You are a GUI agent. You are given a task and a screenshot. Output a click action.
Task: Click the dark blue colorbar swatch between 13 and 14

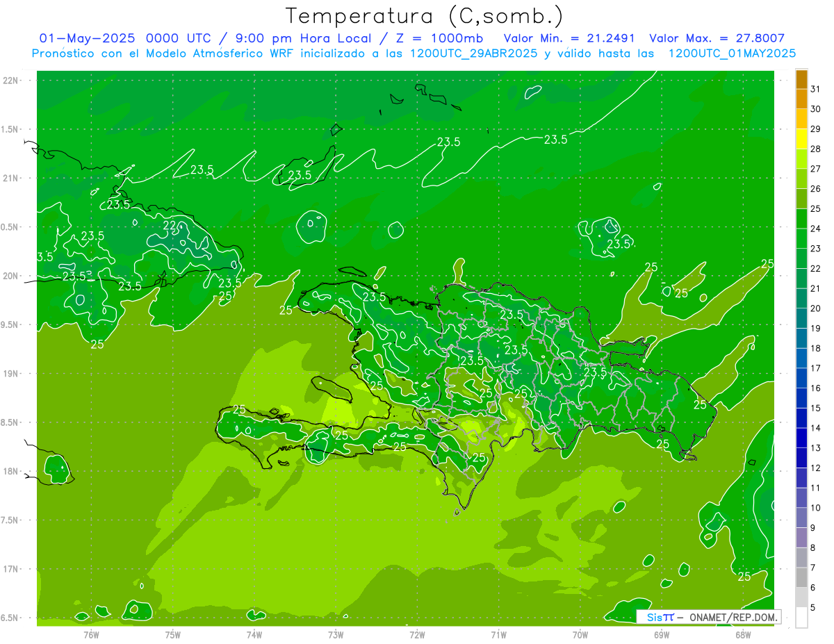coord(801,438)
